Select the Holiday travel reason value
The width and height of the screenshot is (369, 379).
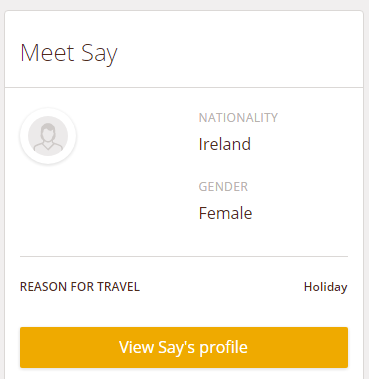tap(325, 287)
